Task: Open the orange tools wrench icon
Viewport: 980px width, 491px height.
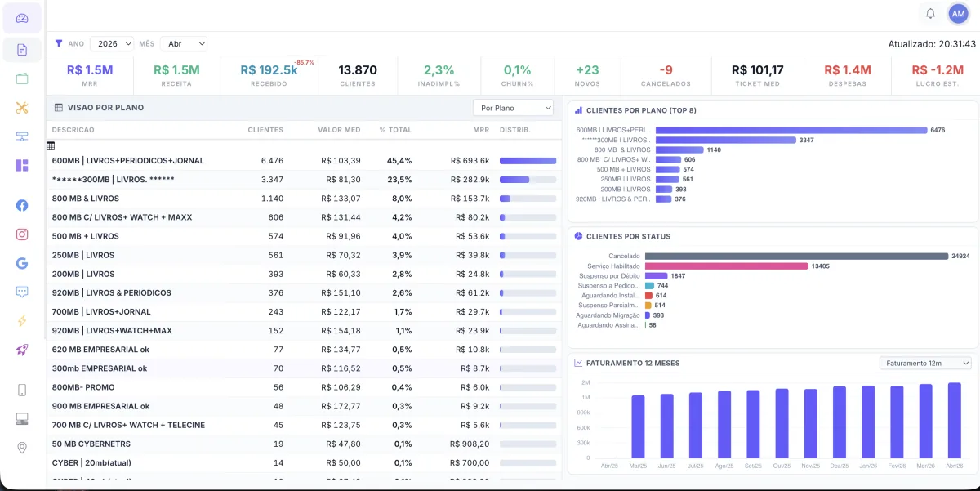Action: click(x=22, y=107)
